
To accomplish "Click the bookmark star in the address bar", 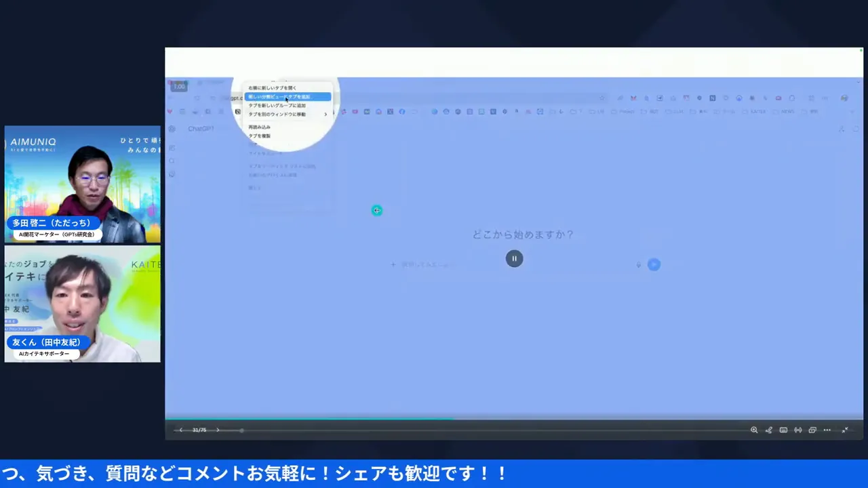I will coord(602,98).
